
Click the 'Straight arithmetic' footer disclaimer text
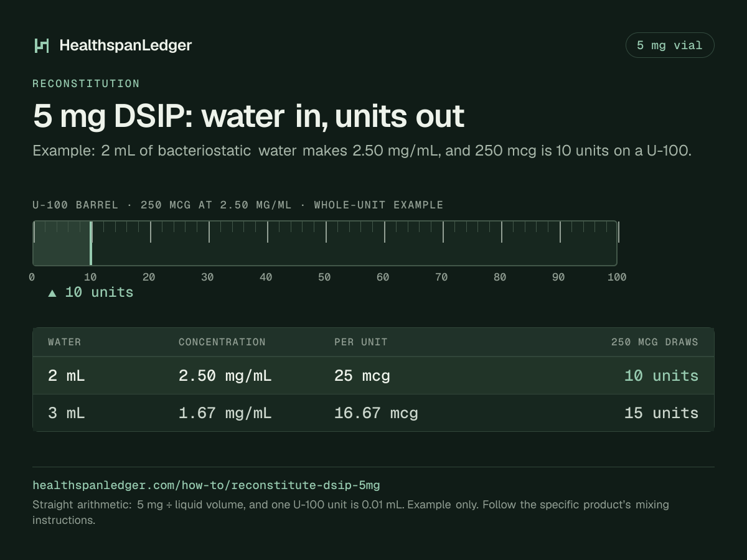tap(350, 512)
